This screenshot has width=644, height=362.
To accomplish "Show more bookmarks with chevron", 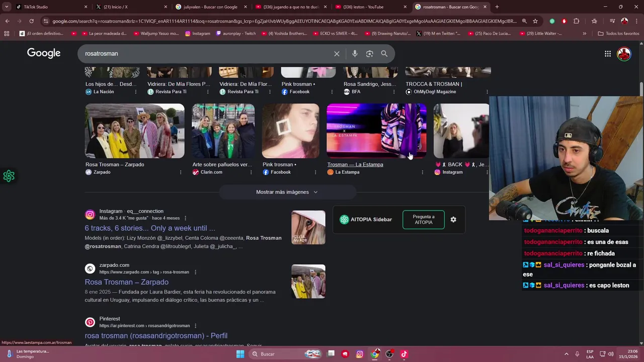I will (584, 34).
